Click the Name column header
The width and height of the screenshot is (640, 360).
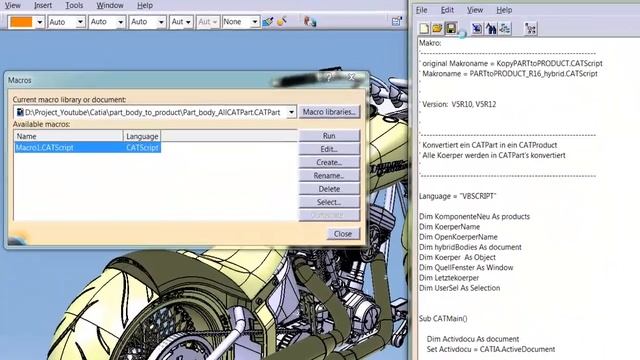[68, 136]
